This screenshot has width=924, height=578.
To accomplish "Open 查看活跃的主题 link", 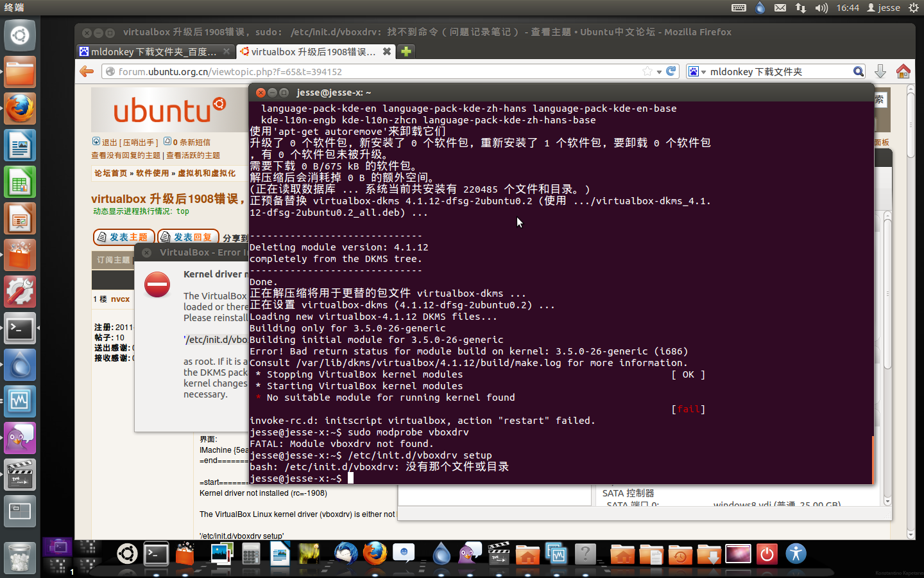I will coord(193,155).
